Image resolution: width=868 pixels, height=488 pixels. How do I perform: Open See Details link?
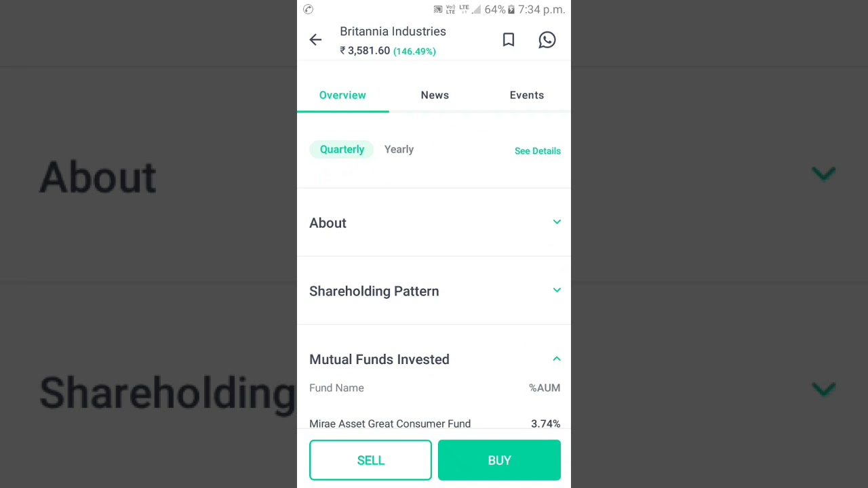tap(538, 150)
